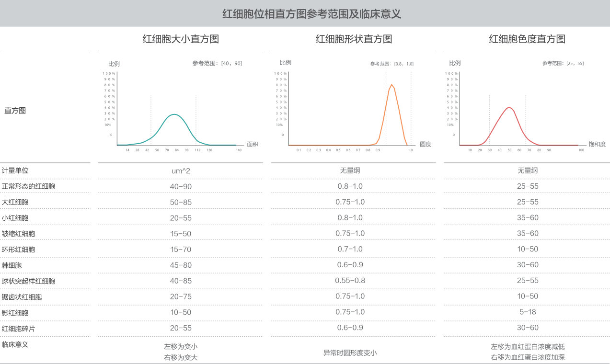Click the orange cell shape histogram curve
The height and width of the screenshot is (364, 610).
click(x=392, y=85)
